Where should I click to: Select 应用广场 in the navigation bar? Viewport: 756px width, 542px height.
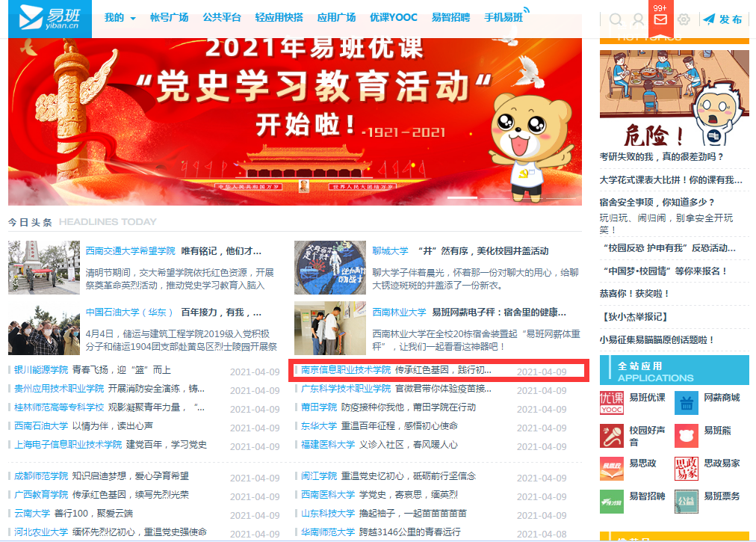click(x=336, y=18)
